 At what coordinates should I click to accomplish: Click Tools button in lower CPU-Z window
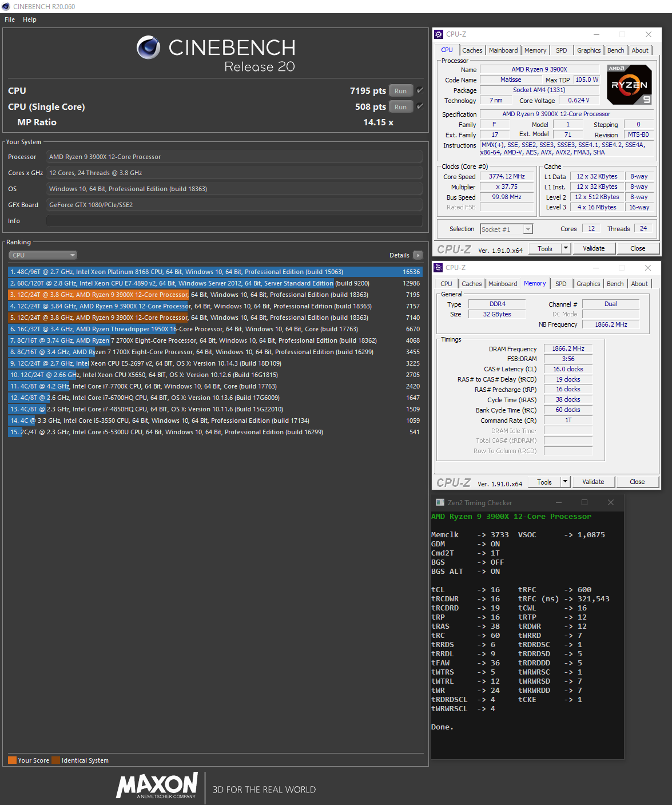[544, 482]
